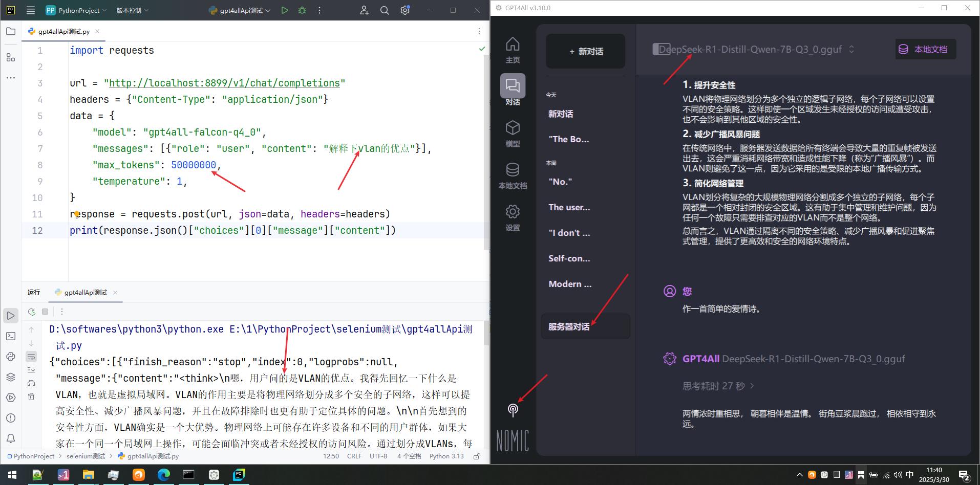Open the DeepSeek-R1 model selector dropdown
Screen dimensions: 980x485
click(x=756, y=49)
